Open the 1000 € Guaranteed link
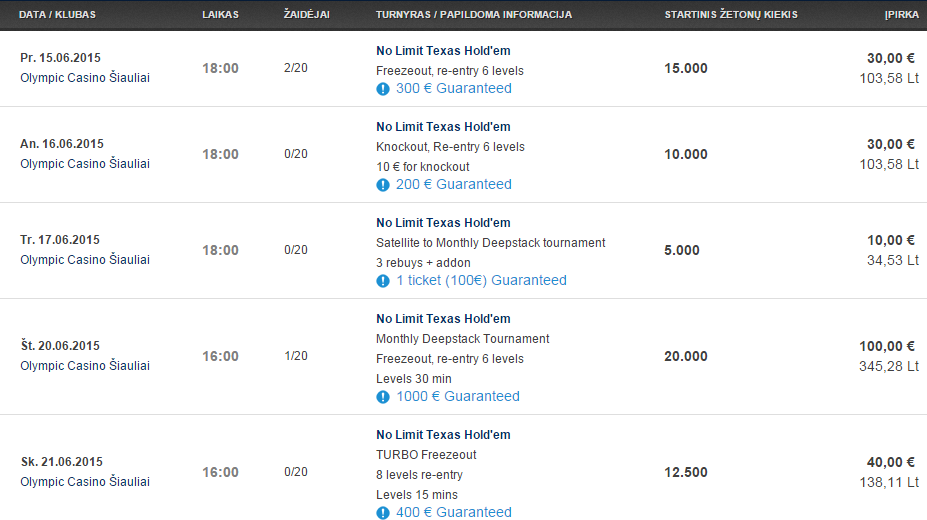The height and width of the screenshot is (520, 927). pyautogui.click(x=458, y=396)
